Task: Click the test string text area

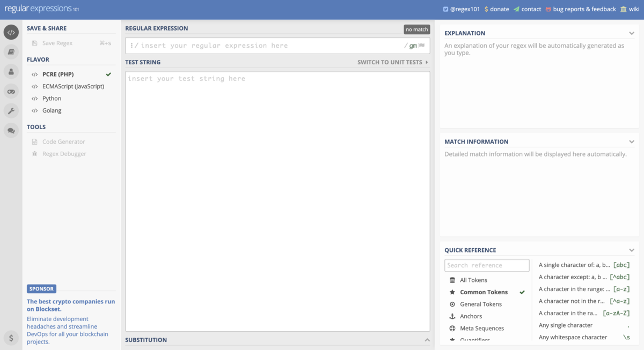Action: [x=277, y=201]
